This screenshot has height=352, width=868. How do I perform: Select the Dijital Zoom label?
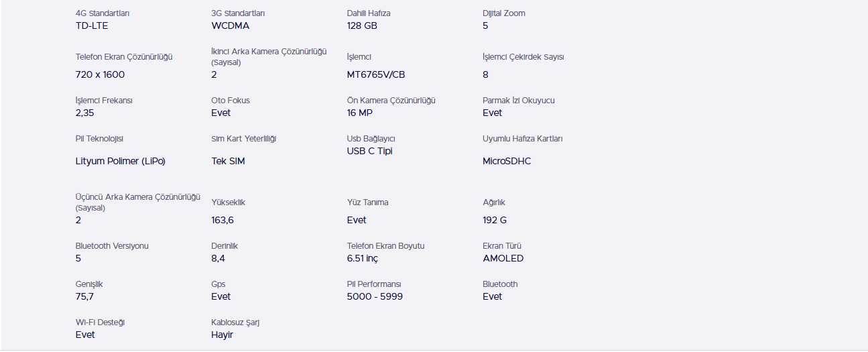(x=504, y=13)
